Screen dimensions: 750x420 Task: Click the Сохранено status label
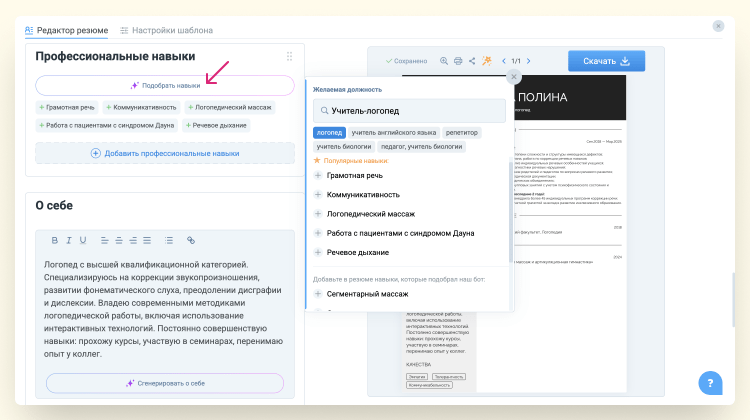point(406,61)
